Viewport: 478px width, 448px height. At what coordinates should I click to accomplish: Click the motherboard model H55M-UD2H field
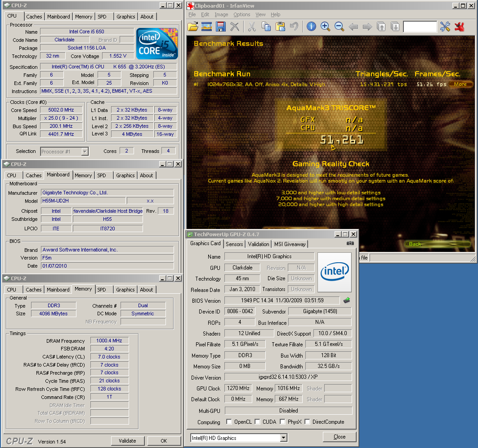click(83, 201)
